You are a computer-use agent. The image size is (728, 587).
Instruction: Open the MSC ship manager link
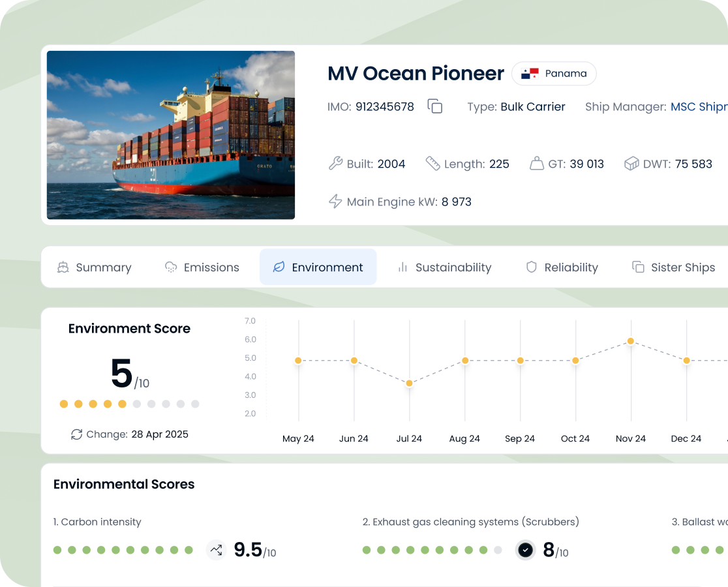pyautogui.click(x=699, y=107)
